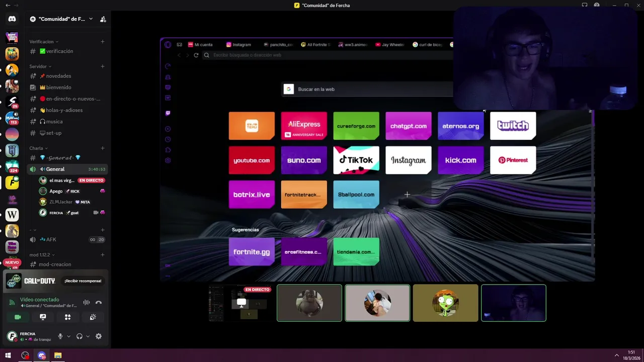
Task: Click the EN DIRECTO badge beside el mas virg...
Action: click(x=91, y=180)
